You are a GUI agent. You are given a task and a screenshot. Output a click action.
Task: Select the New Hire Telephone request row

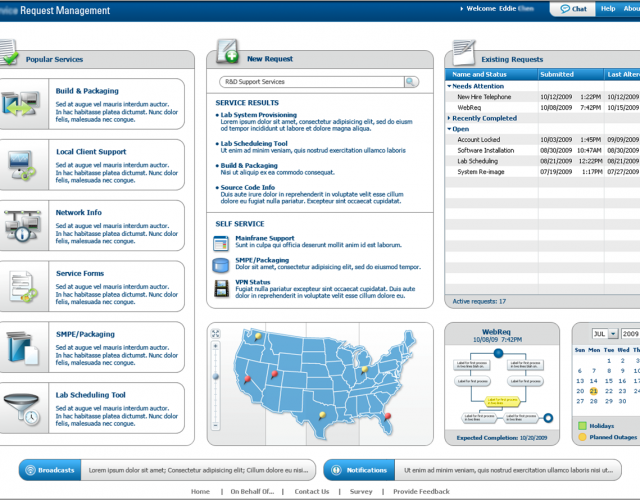coord(543,97)
